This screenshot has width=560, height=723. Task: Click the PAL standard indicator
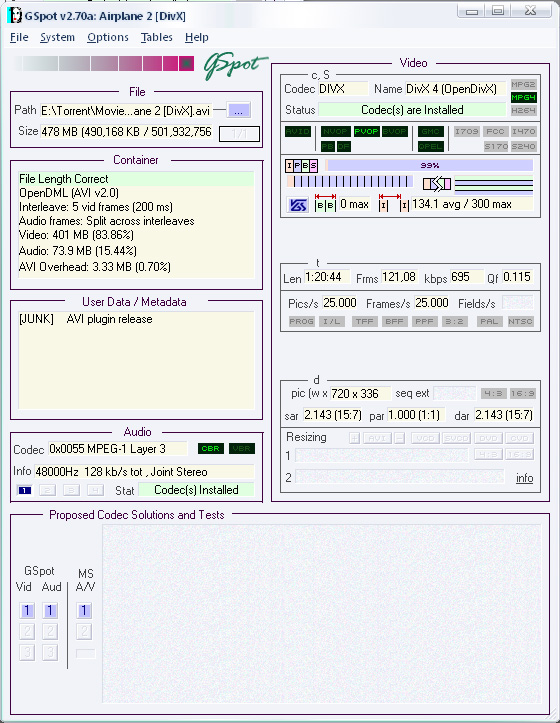(x=489, y=321)
